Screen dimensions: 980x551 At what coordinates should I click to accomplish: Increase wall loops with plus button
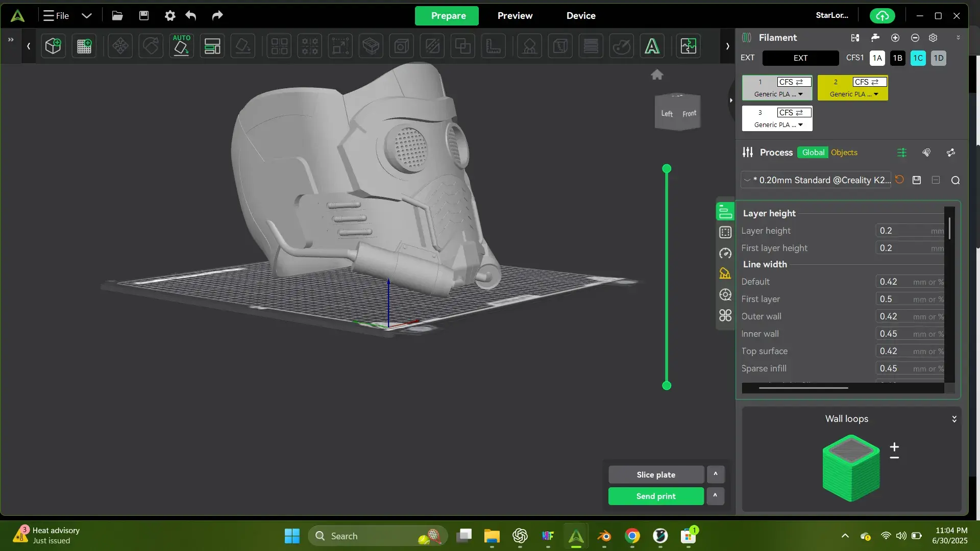[894, 446]
